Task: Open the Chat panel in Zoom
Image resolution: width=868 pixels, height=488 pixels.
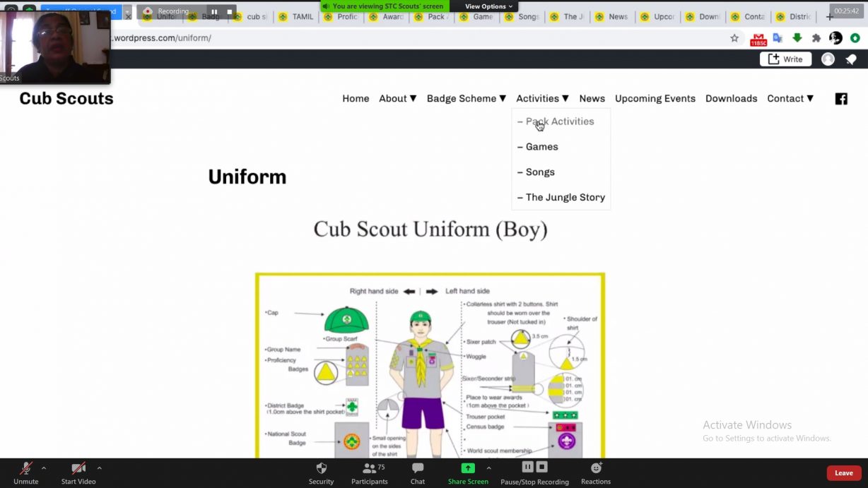Action: (x=417, y=472)
